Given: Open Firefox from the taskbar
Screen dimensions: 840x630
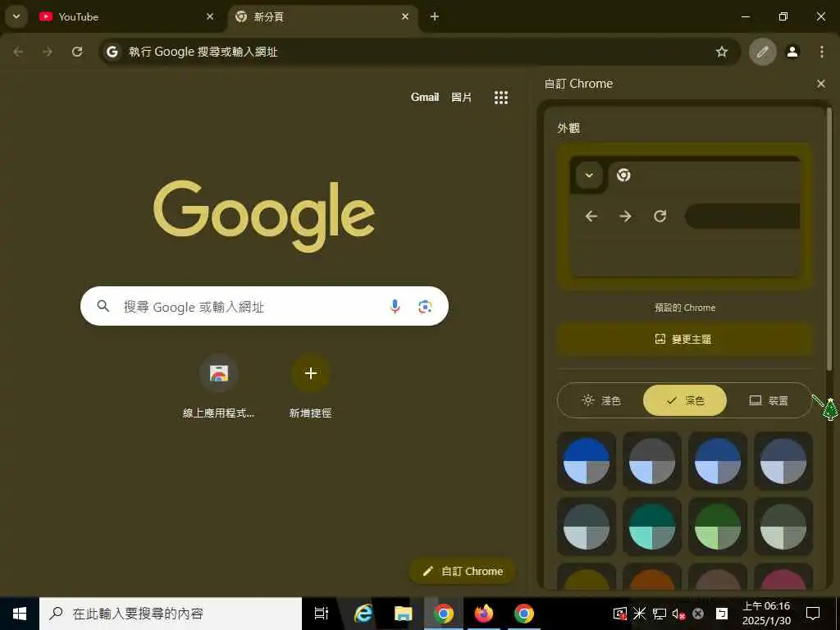Looking at the screenshot, I should pyautogui.click(x=484, y=614).
